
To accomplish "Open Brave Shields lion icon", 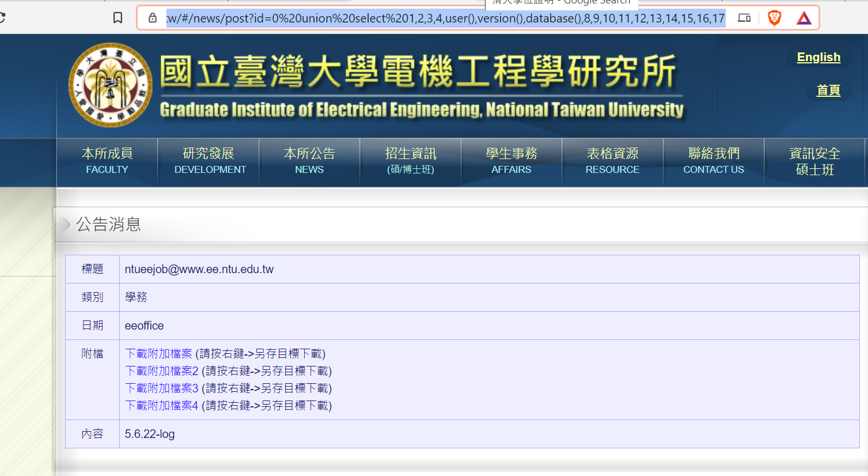I will point(775,18).
